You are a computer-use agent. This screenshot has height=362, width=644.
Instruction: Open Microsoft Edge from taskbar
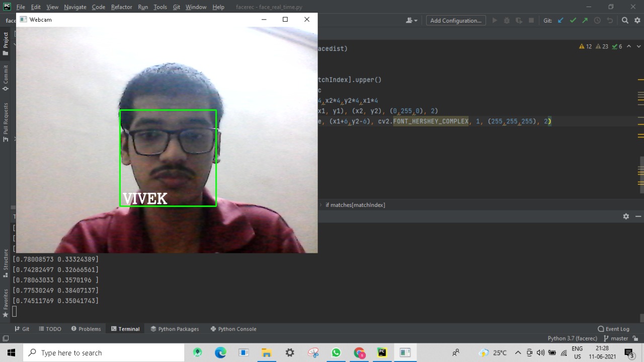[x=220, y=352]
